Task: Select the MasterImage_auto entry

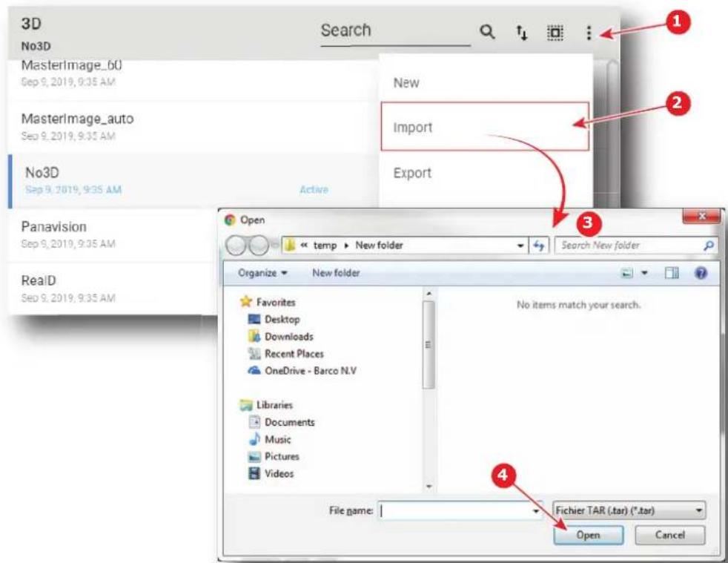Action: tap(193, 127)
